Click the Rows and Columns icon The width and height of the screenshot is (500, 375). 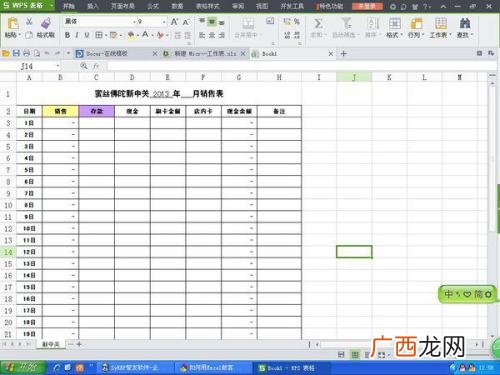click(x=416, y=24)
